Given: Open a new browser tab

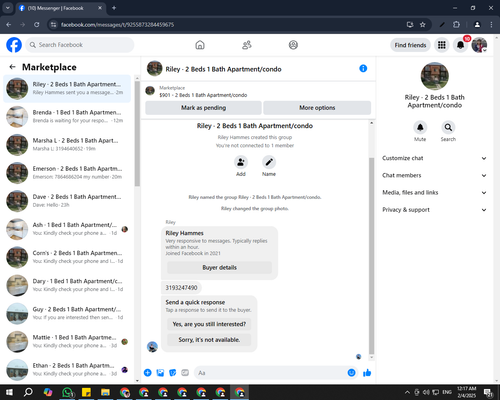Looking at the screenshot, I should [114, 8].
